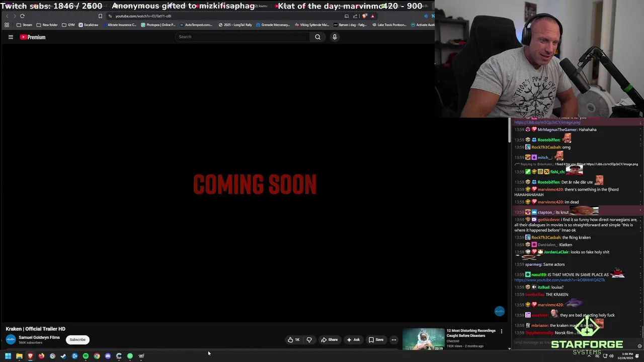
Task: Open File Explorer from the taskbar
Action: point(19,356)
